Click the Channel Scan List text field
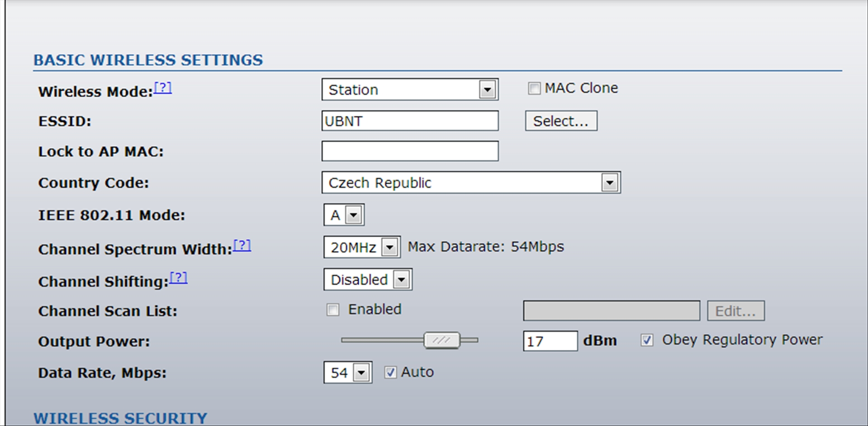The image size is (868, 426). (611, 311)
